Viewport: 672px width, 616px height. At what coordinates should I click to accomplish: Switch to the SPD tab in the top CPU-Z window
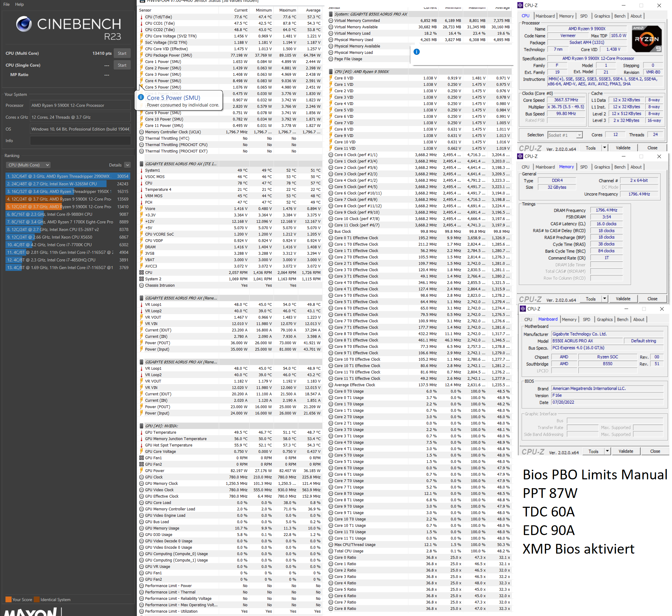point(583,16)
